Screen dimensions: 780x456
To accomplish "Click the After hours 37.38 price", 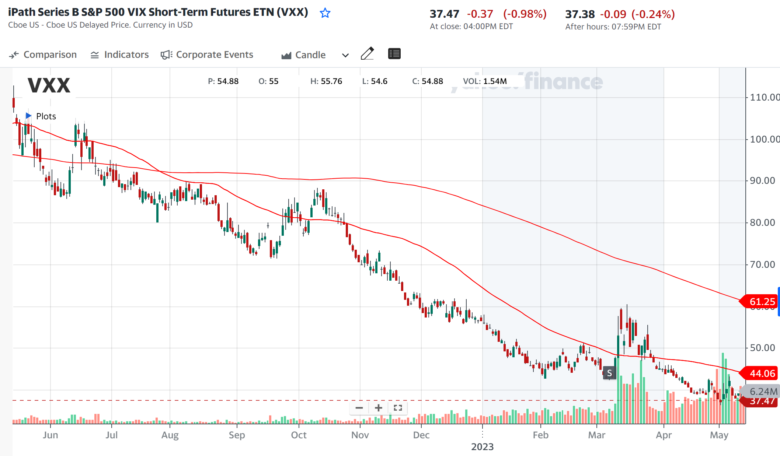I will click(580, 14).
